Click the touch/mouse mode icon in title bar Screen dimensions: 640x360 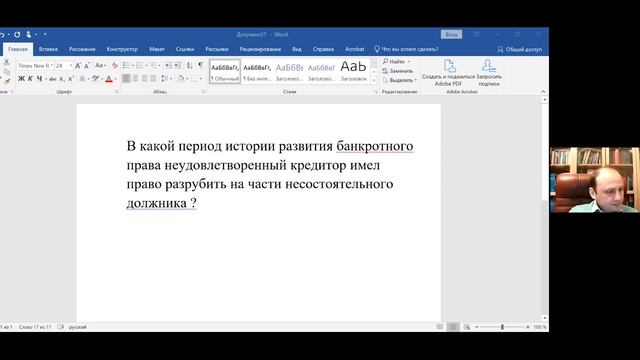(x=29, y=35)
